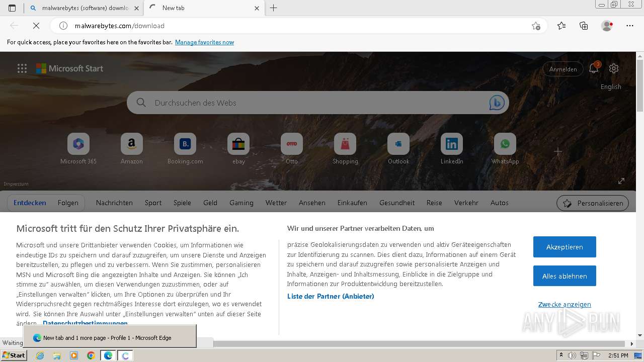Open the volume control in system tray
Screen dimensions: 644x362
click(573, 355)
